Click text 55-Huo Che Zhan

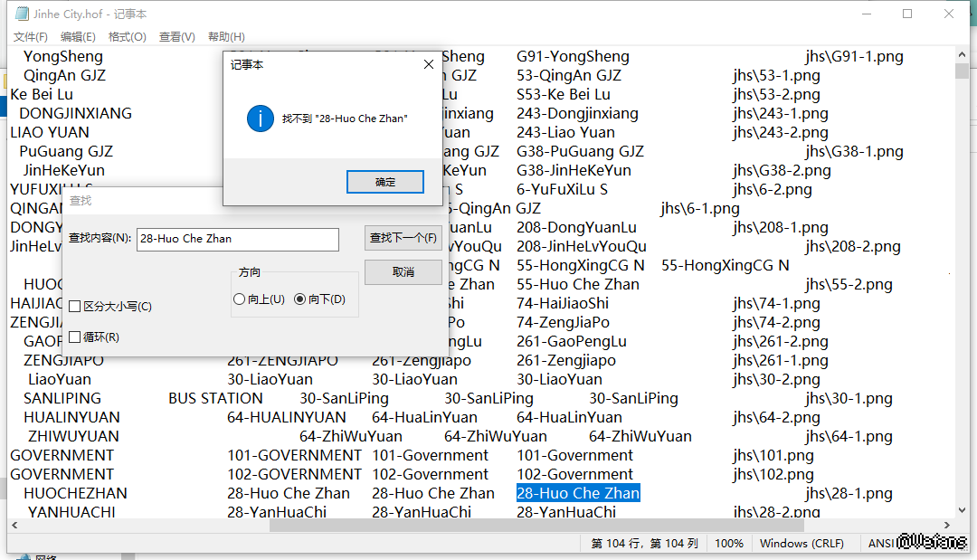(577, 285)
